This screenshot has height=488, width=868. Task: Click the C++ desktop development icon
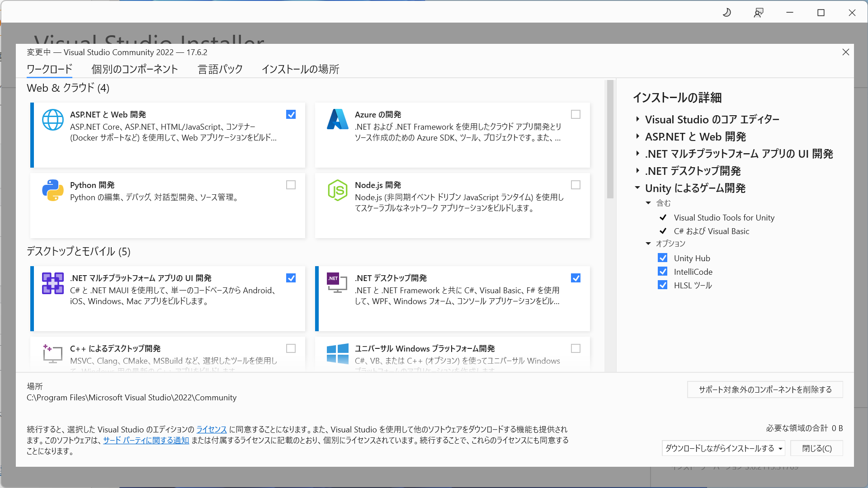[x=53, y=354]
